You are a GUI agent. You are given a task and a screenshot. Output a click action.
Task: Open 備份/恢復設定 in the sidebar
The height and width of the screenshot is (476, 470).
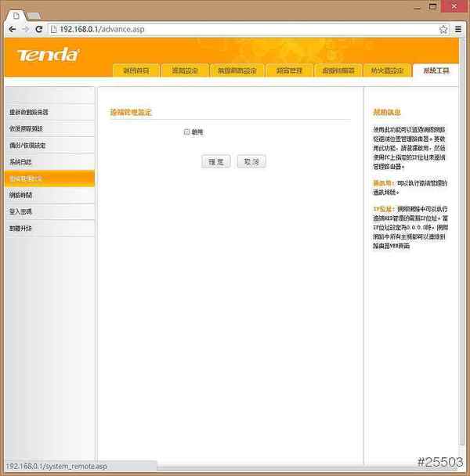[x=50, y=146]
